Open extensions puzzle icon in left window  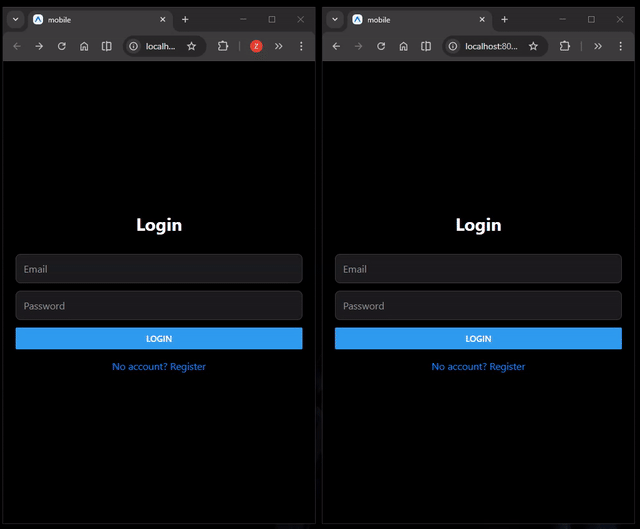click(223, 46)
